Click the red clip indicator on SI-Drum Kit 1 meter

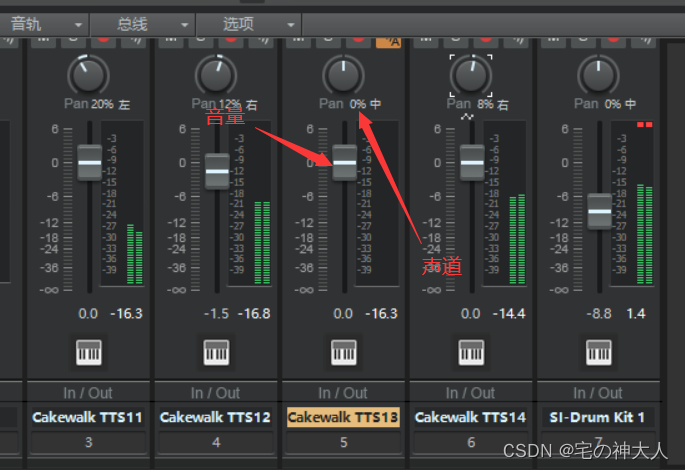[x=644, y=124]
